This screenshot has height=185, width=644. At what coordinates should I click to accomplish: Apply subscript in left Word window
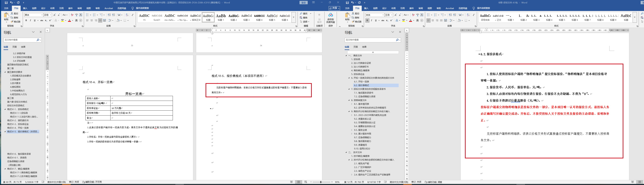(x=46, y=20)
